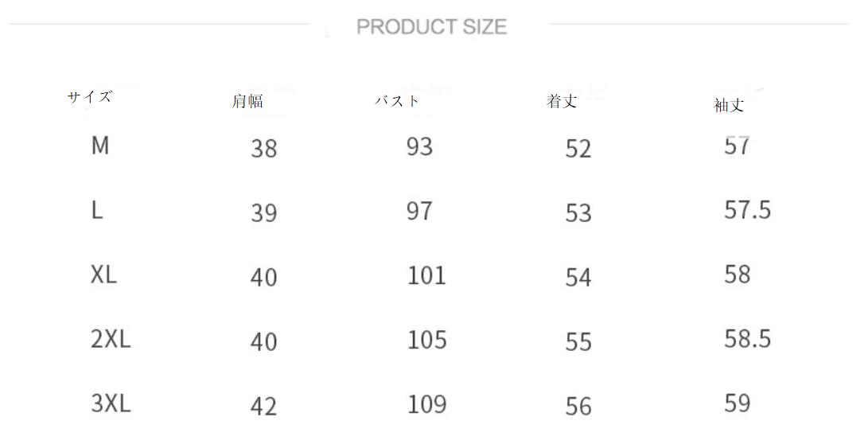Click the bust value 93
Screen dimensions: 868x444
pyautogui.click(x=419, y=147)
